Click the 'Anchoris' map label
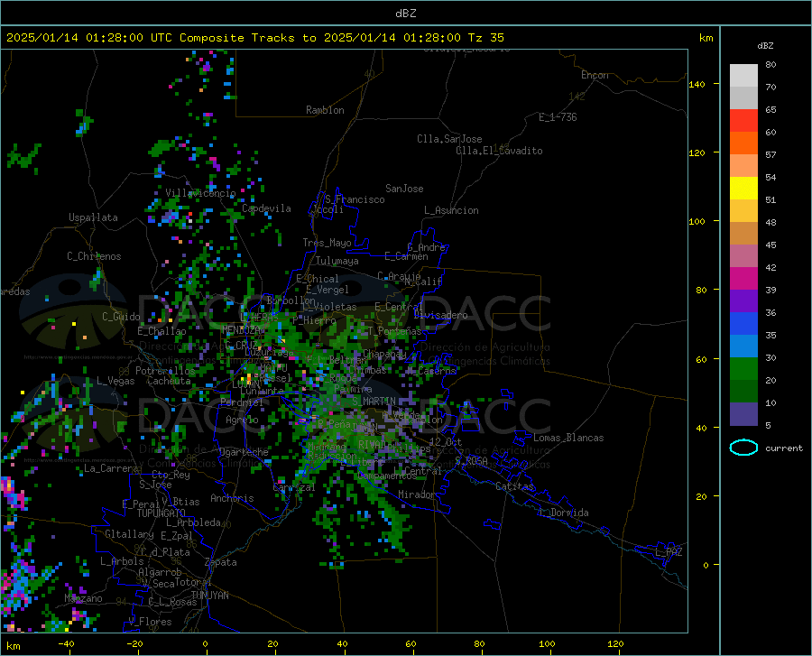Screen dimensions: 812x656 point(232,498)
